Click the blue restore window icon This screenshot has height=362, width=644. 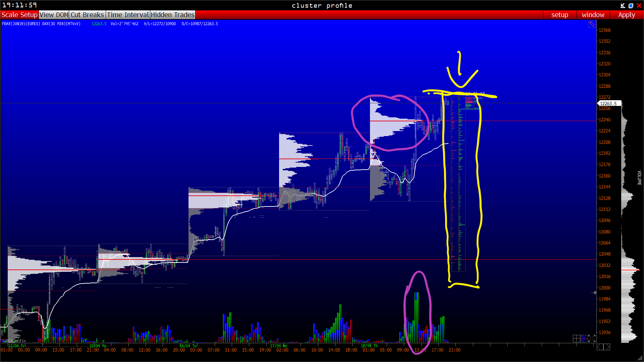631,5
